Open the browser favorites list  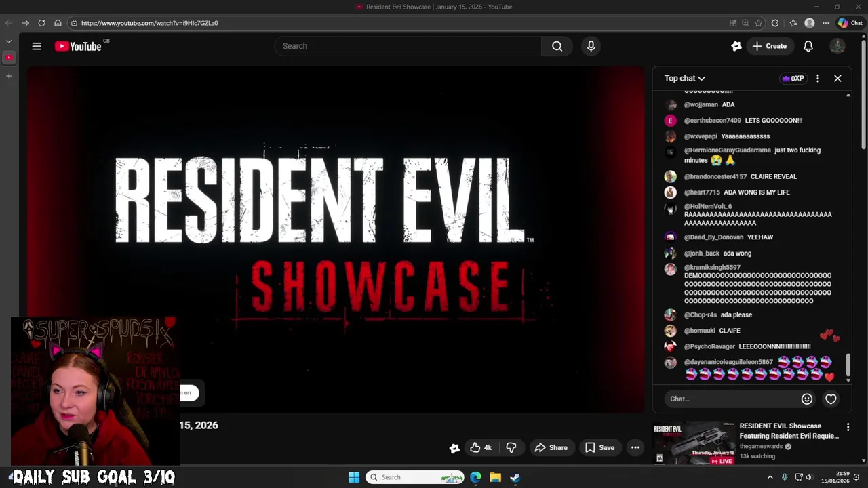(793, 23)
